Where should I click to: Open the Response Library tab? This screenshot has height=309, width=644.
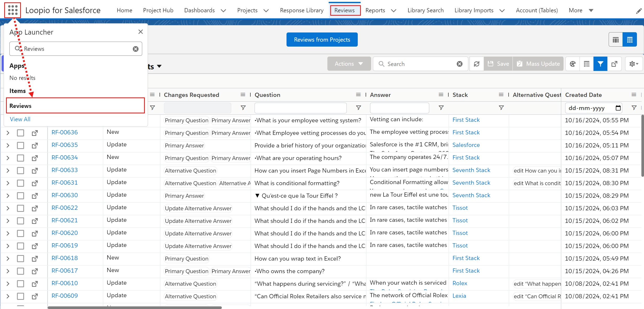coord(302,10)
